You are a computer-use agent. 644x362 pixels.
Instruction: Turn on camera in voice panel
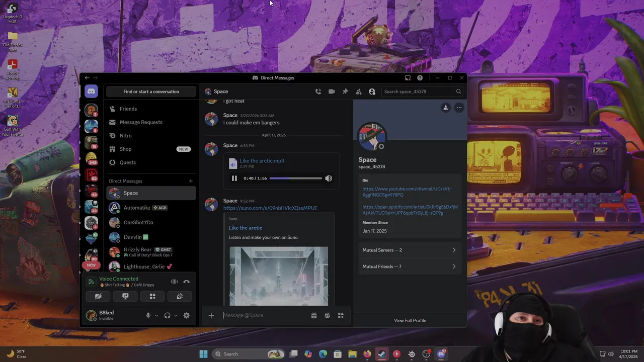pyautogui.click(x=98, y=297)
